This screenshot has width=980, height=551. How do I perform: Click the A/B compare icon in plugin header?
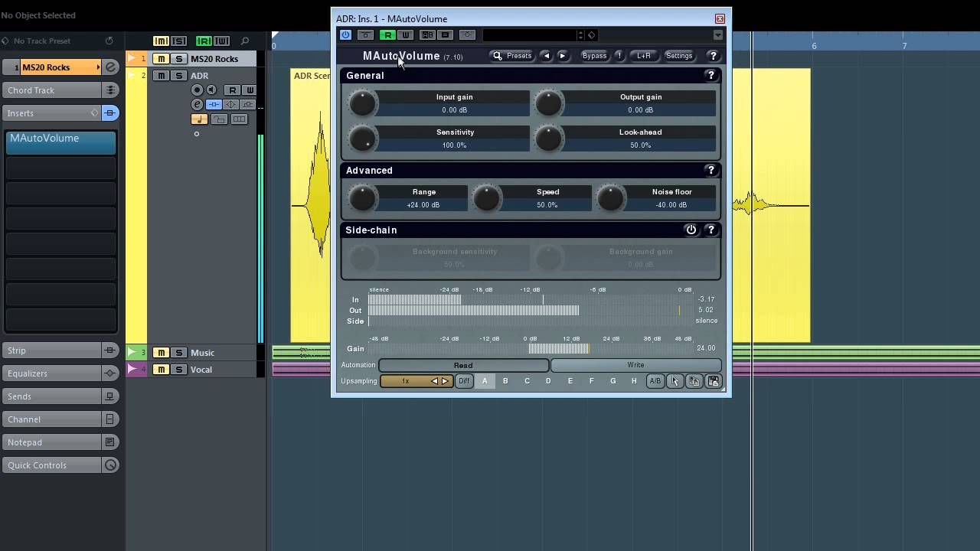point(427,35)
